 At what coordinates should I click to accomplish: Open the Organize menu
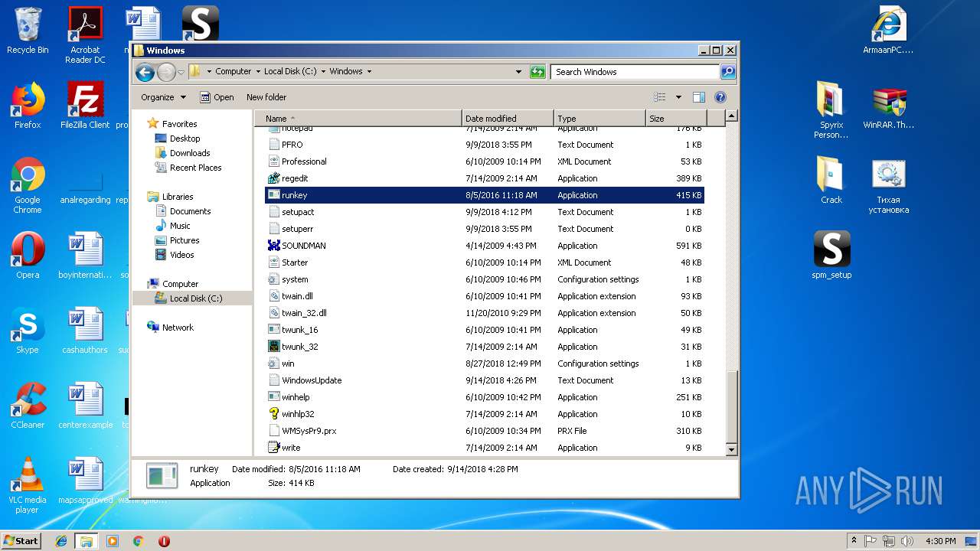click(163, 97)
